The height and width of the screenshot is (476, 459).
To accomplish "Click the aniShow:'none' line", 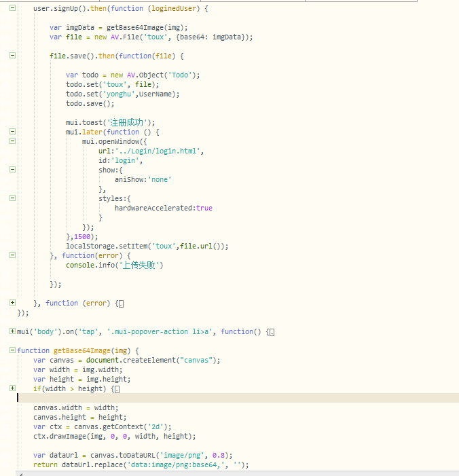I will [143, 180].
